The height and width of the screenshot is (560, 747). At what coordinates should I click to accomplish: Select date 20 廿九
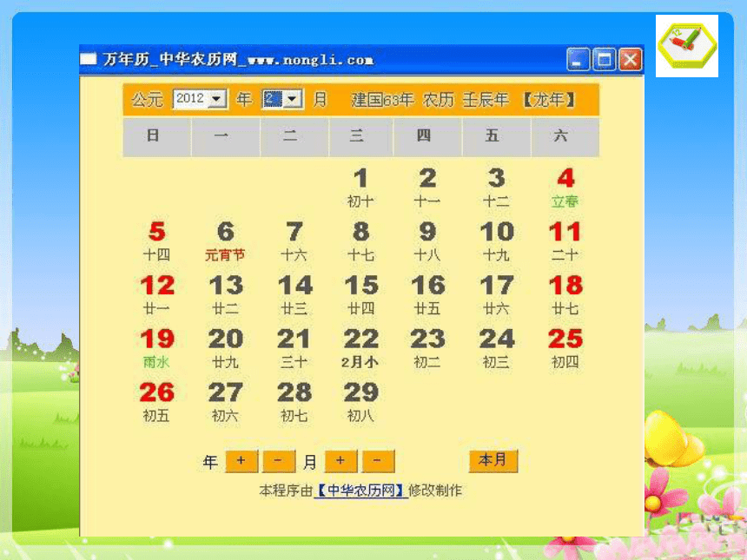pos(225,348)
